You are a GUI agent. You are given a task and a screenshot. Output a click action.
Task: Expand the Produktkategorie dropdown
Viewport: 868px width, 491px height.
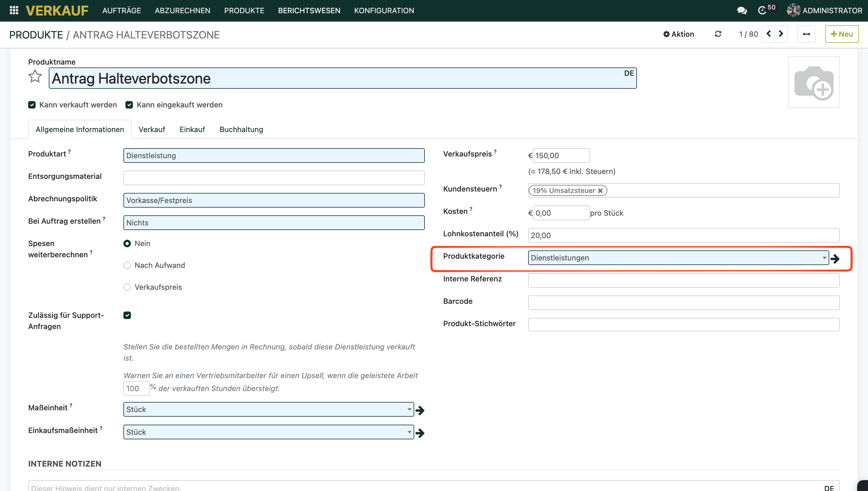[824, 258]
